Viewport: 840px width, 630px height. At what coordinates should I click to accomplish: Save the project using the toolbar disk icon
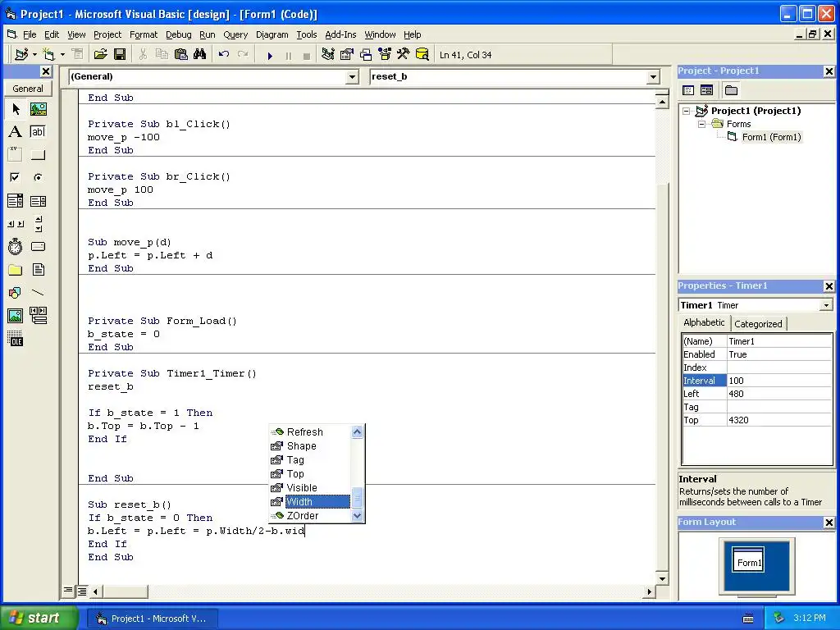[x=120, y=54]
